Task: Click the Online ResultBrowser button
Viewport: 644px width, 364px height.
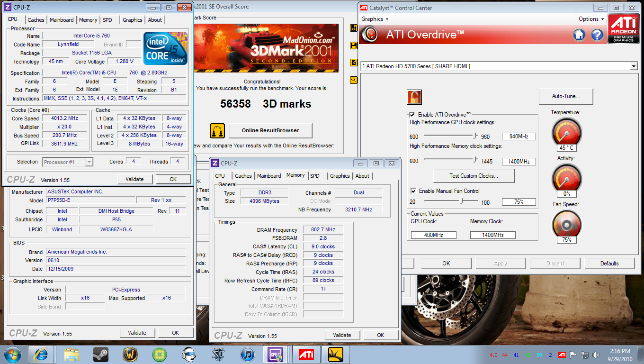Action: point(270,130)
